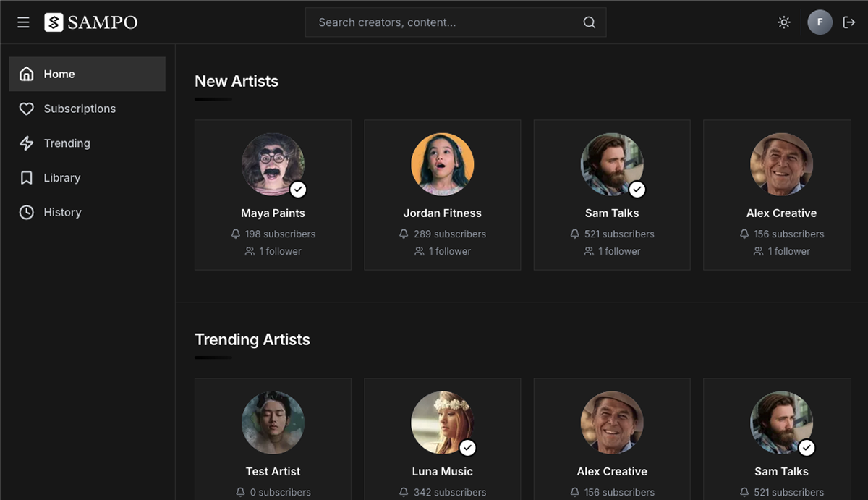Image resolution: width=868 pixels, height=500 pixels.
Task: Toggle light/dark theme sun icon
Action: tap(783, 22)
